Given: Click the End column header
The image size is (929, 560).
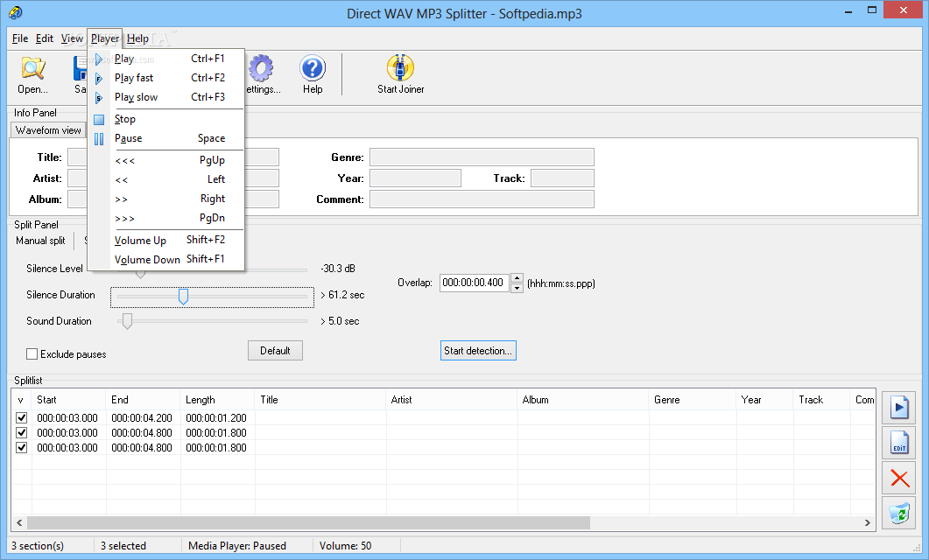Looking at the screenshot, I should pos(144,400).
